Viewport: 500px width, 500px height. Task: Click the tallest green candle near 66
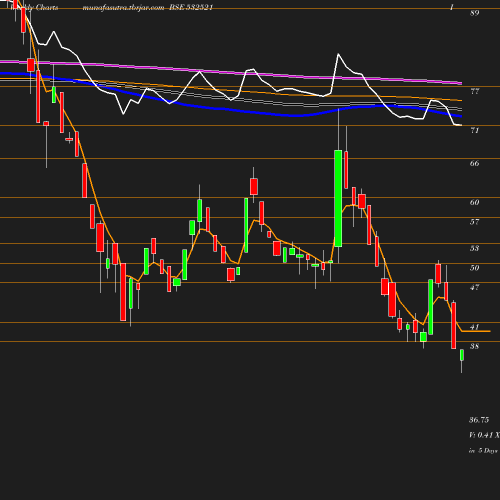tap(338, 198)
